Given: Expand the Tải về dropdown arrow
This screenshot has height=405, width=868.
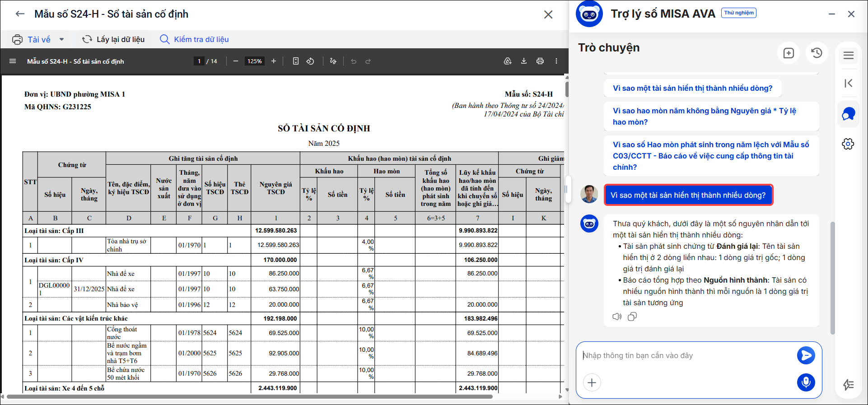Looking at the screenshot, I should click(62, 39).
